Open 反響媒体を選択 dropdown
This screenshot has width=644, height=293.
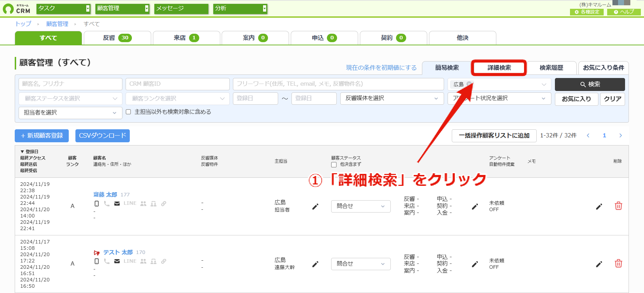pos(392,98)
